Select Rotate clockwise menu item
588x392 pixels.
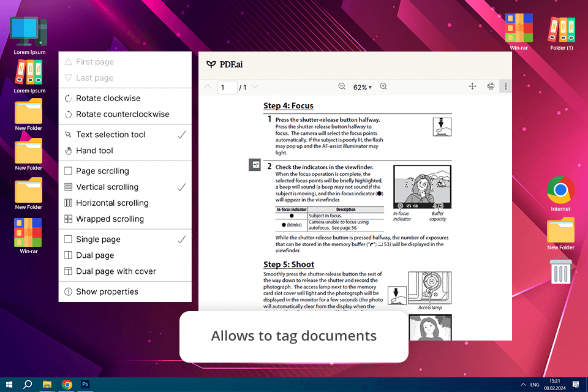pyautogui.click(x=125, y=98)
